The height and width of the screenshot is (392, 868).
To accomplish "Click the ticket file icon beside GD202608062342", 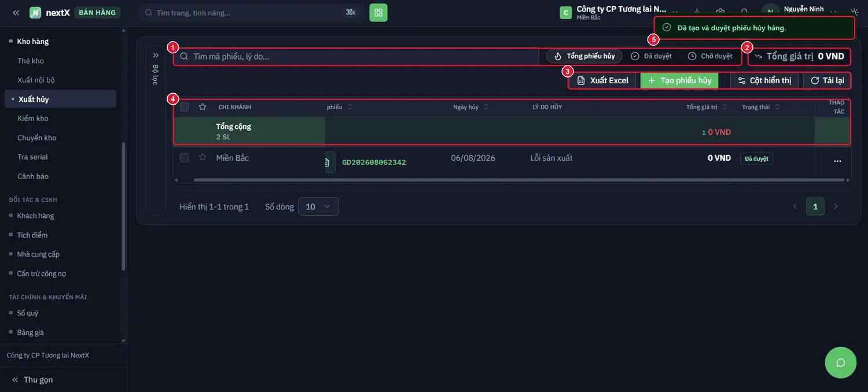I will pyautogui.click(x=329, y=162).
